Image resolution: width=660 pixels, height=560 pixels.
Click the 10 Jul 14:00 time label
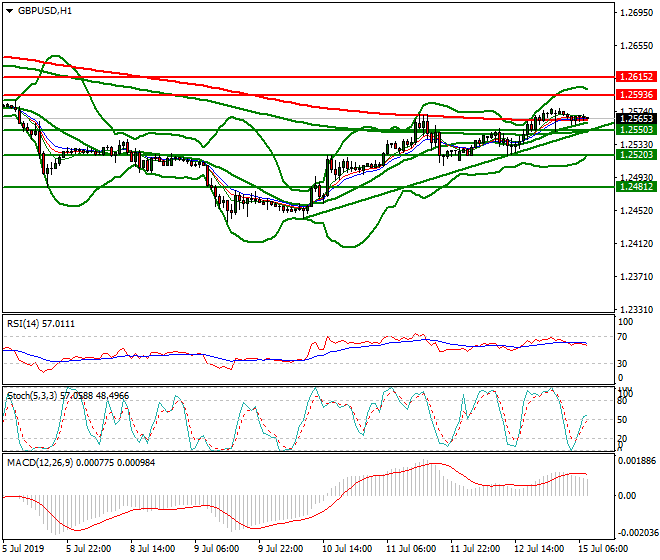click(x=347, y=549)
